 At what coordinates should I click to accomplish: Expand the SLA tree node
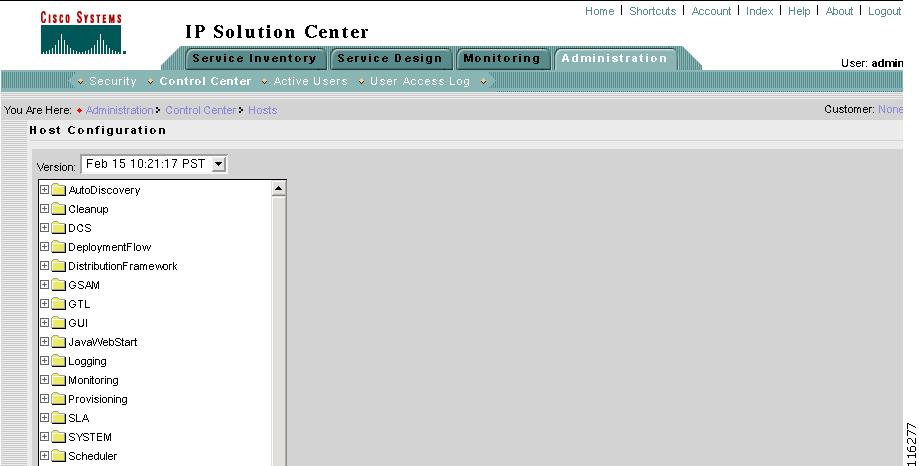(44, 417)
